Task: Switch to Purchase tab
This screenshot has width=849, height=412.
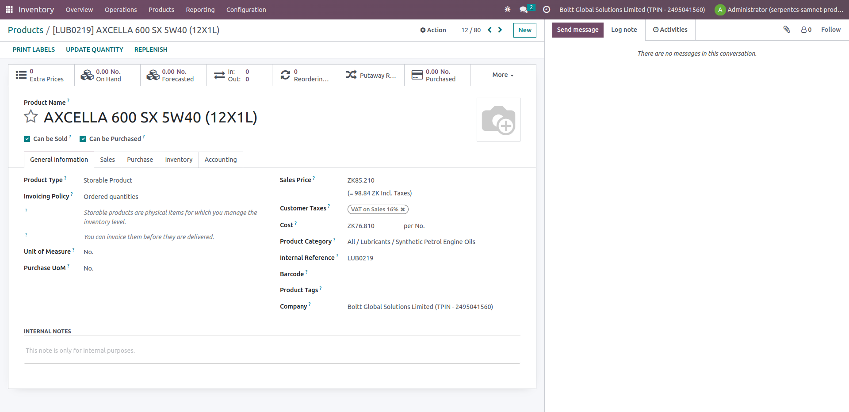Action: [x=140, y=160]
